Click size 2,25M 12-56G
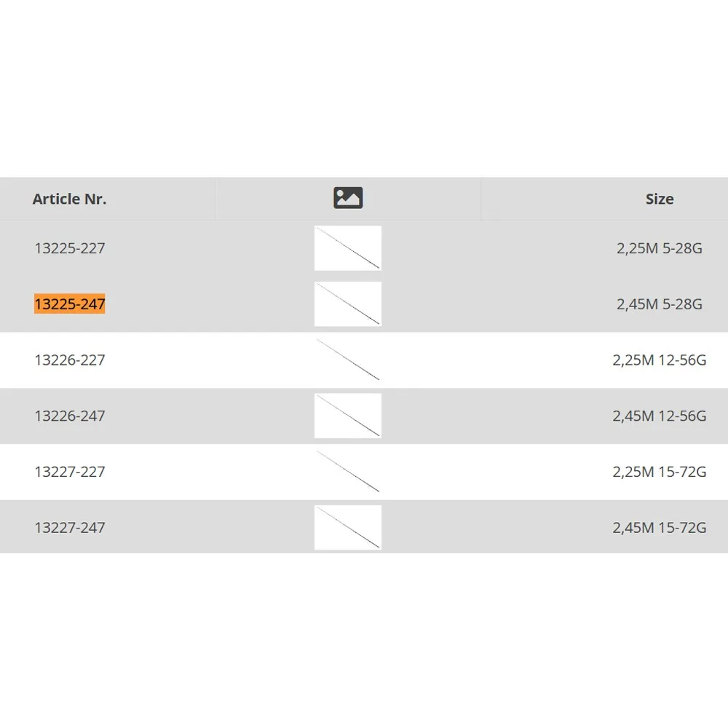This screenshot has height=728, width=728. click(x=659, y=360)
